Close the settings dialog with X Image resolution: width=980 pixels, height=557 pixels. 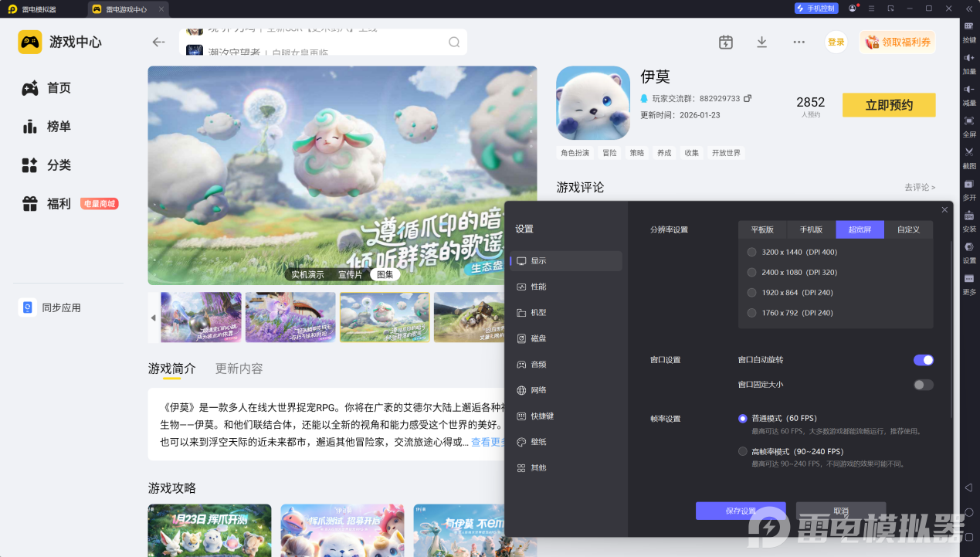944,210
